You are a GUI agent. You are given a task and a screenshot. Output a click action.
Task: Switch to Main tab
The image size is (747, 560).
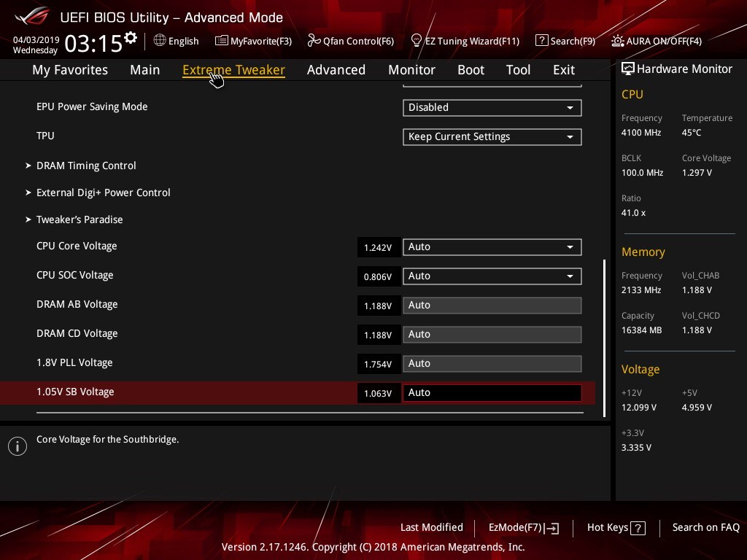(145, 70)
